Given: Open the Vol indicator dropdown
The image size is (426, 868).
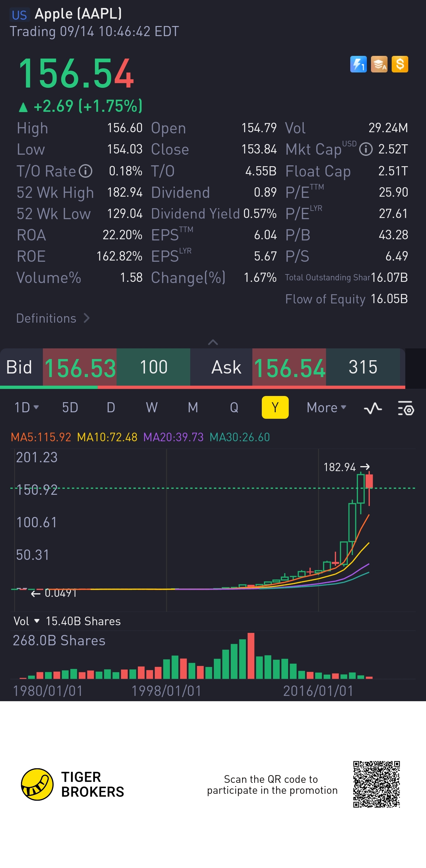Looking at the screenshot, I should 27,621.
